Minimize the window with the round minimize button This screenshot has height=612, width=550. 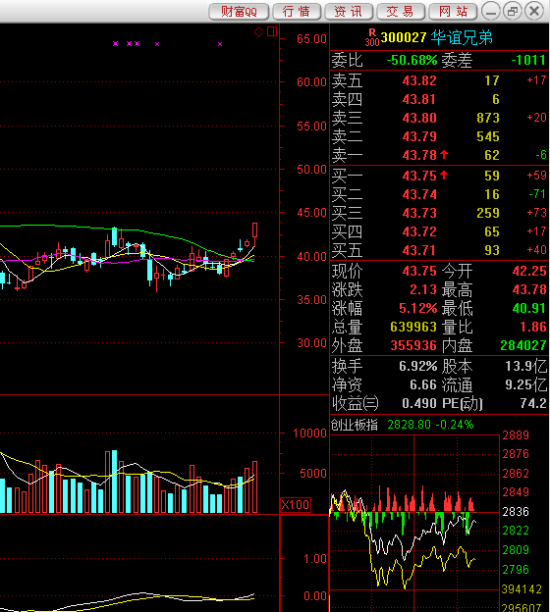click(x=491, y=11)
